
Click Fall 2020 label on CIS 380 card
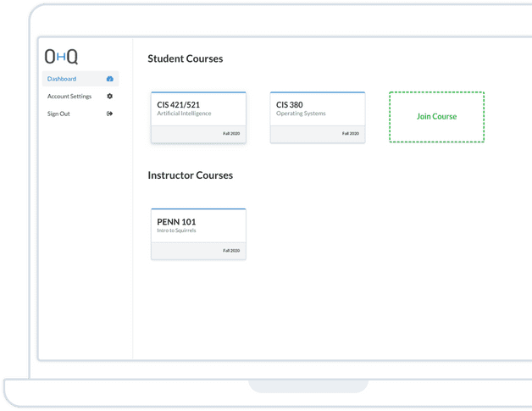(351, 134)
